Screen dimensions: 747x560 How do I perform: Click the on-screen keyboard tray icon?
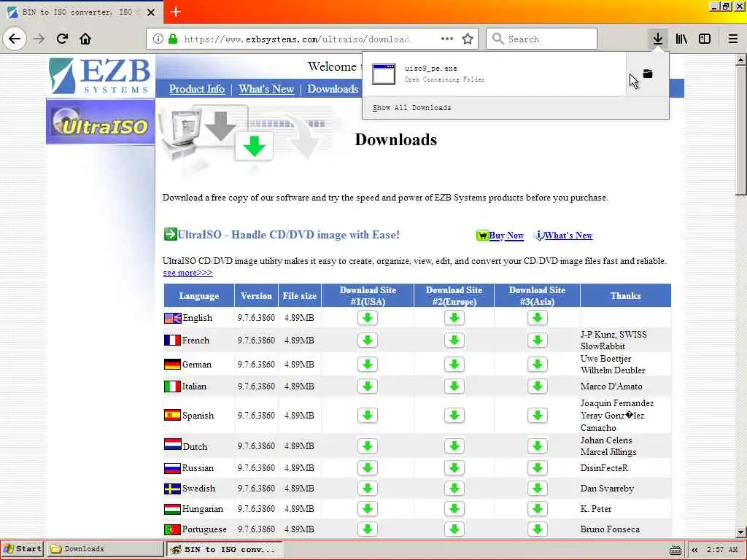(x=675, y=550)
